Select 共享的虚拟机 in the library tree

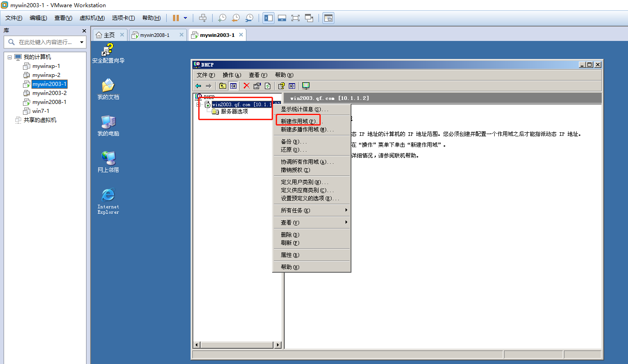coord(40,120)
